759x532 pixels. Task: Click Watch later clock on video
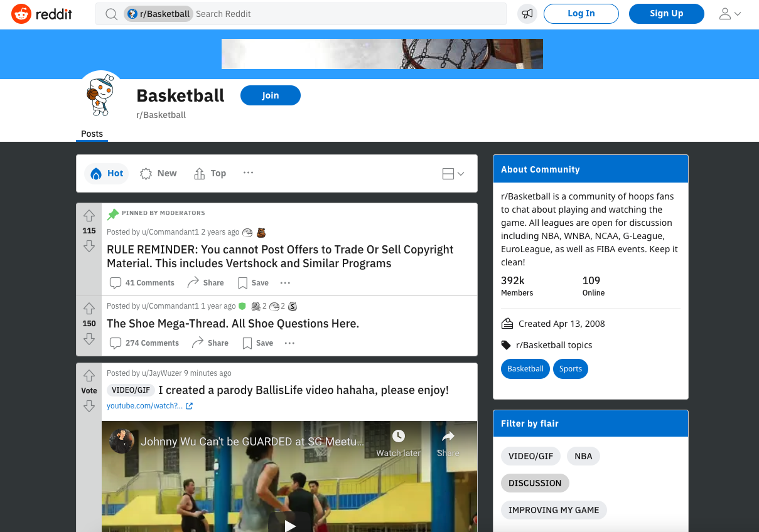point(399,442)
